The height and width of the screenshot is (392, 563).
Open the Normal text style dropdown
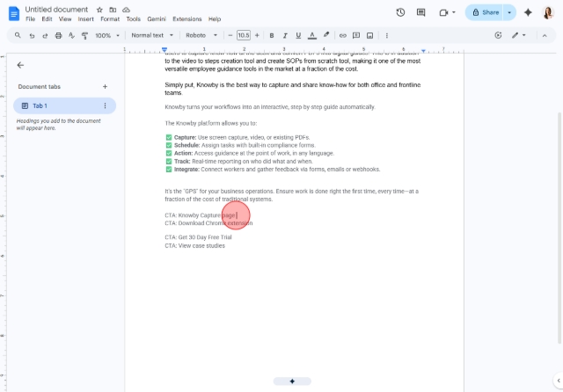152,35
